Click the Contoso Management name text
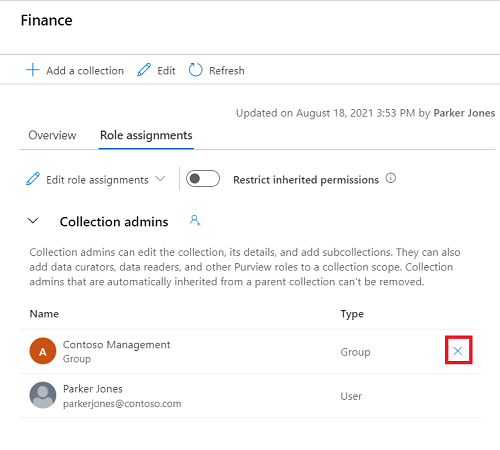The height and width of the screenshot is (450, 500). (117, 344)
